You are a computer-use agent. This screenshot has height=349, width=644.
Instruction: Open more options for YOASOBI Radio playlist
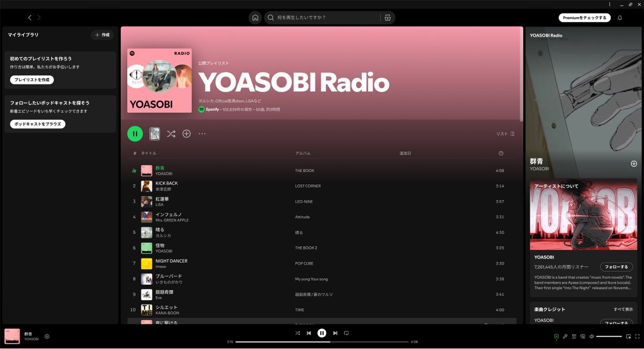coord(202,134)
